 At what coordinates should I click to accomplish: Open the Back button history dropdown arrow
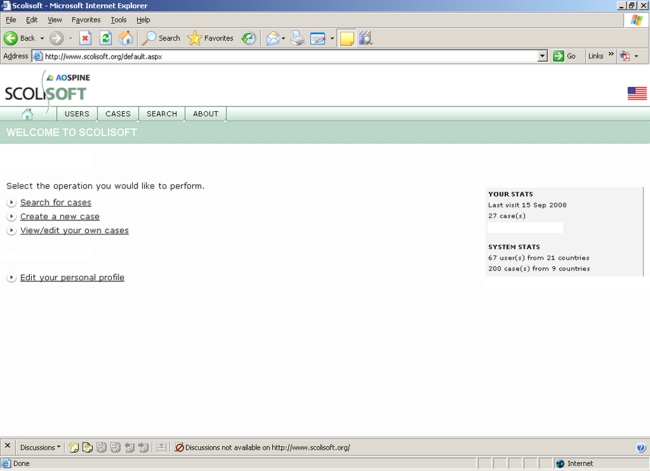click(x=42, y=39)
